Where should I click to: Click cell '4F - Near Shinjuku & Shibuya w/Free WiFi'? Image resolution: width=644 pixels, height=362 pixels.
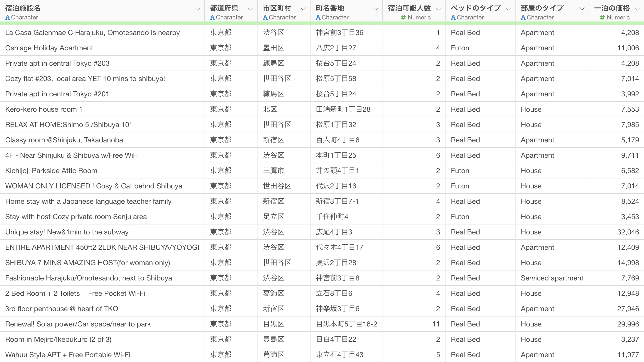click(102, 155)
